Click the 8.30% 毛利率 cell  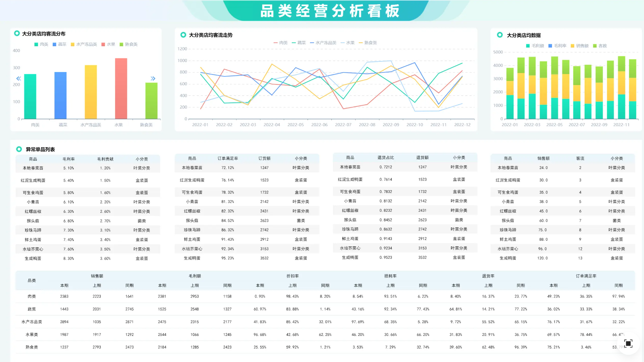coord(69,259)
